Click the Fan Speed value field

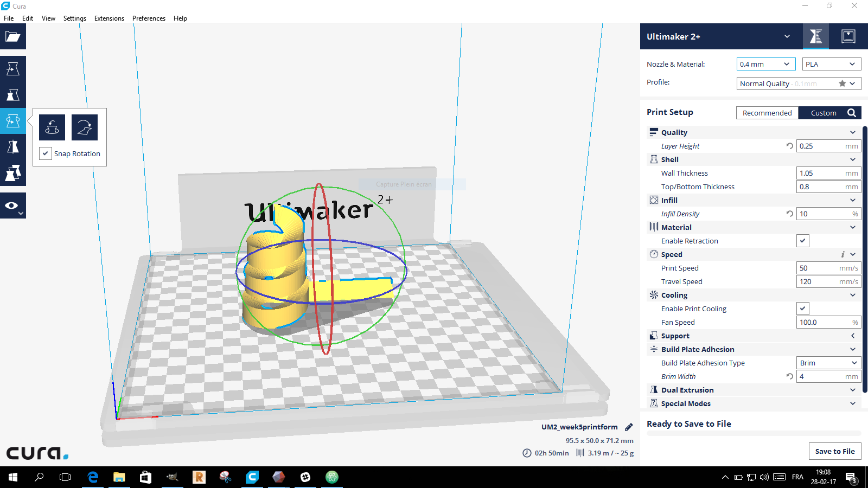828,322
